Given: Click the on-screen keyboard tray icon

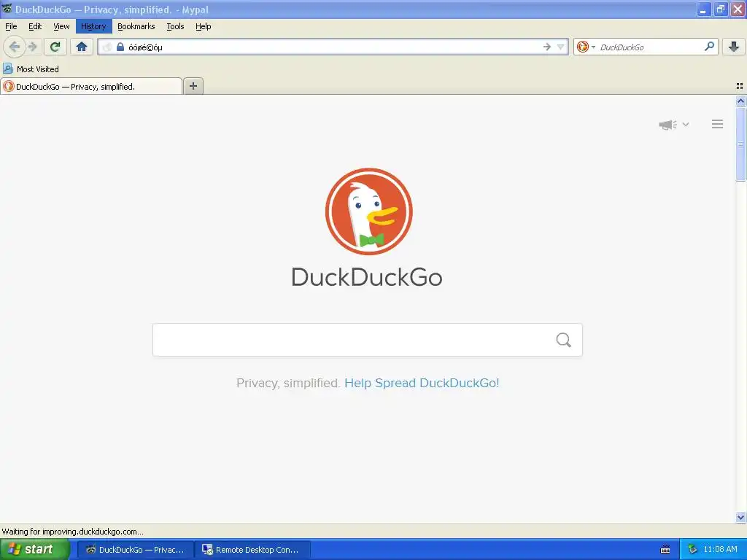Looking at the screenshot, I should tap(665, 550).
